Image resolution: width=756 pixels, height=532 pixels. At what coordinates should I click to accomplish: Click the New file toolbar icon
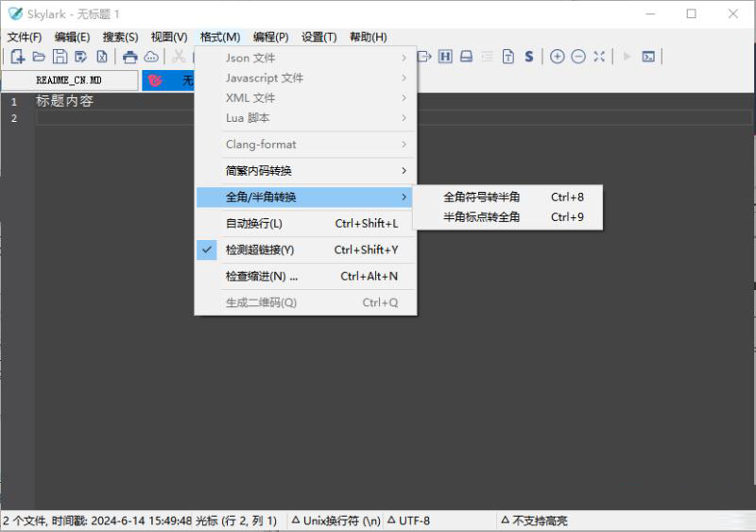coord(17,57)
